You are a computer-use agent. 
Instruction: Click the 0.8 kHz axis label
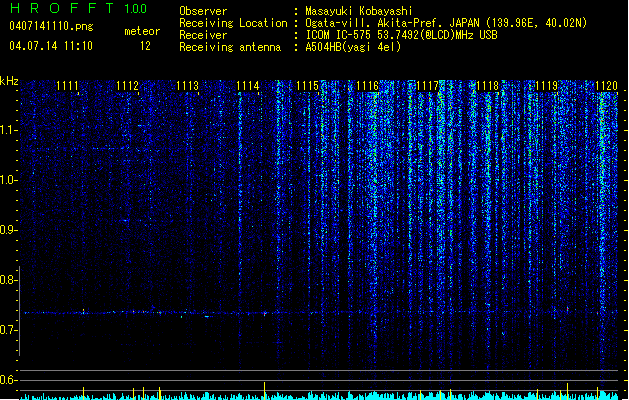pyautogui.click(x=9, y=280)
